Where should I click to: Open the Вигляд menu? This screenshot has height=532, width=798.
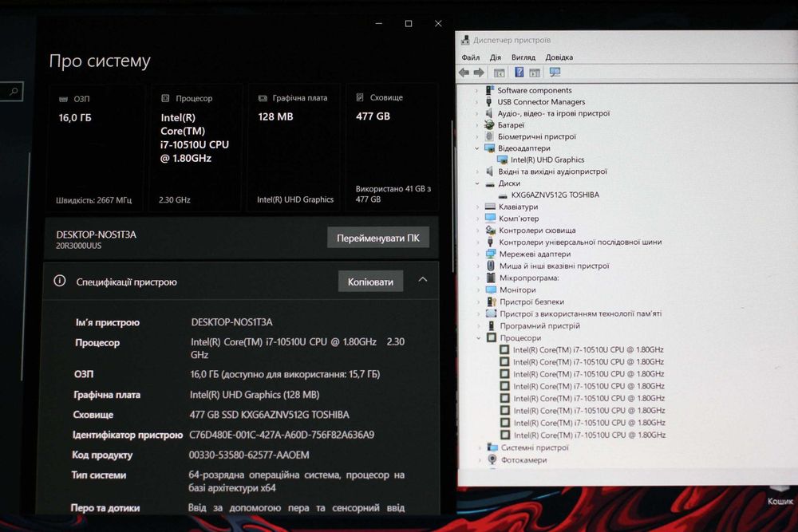(523, 57)
